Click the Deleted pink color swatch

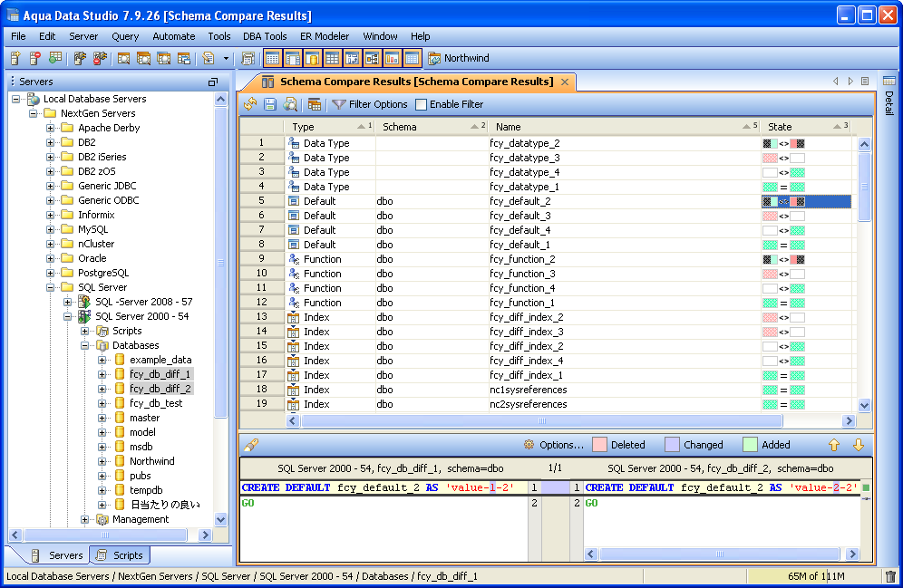(x=599, y=445)
